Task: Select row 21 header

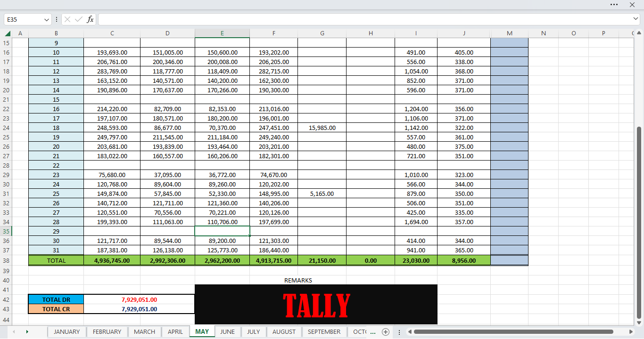Action: tap(6, 99)
